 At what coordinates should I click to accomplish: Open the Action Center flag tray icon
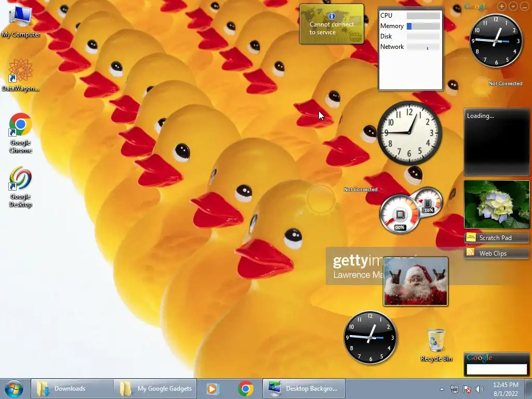(467, 389)
